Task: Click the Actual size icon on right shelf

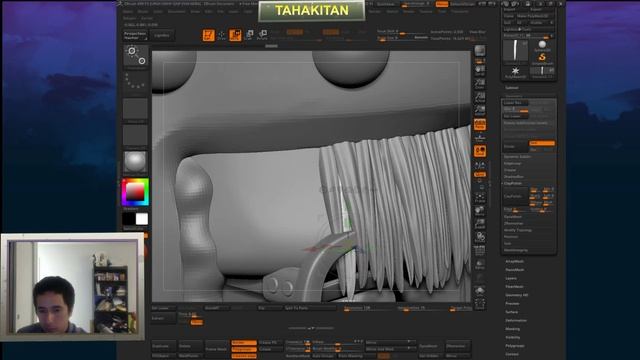Action: 480,98
